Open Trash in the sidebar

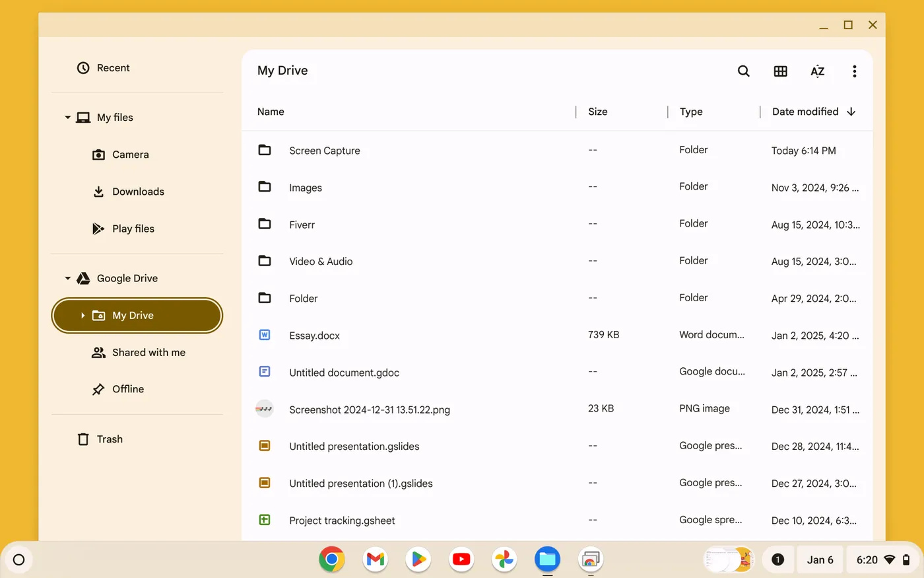coord(137,439)
